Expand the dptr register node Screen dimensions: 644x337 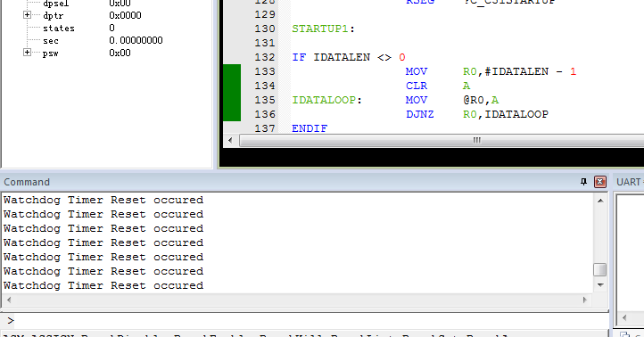pos(27,15)
